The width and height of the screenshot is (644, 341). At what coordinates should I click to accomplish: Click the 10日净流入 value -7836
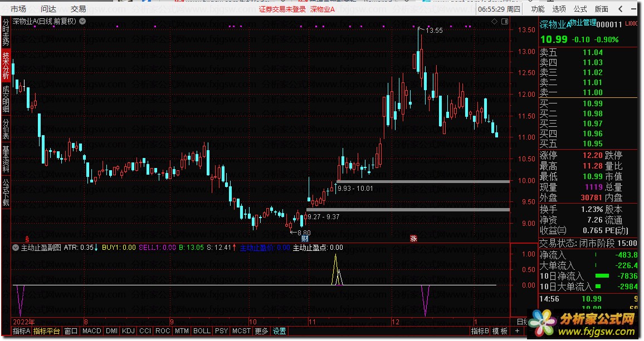pyautogui.click(x=628, y=276)
